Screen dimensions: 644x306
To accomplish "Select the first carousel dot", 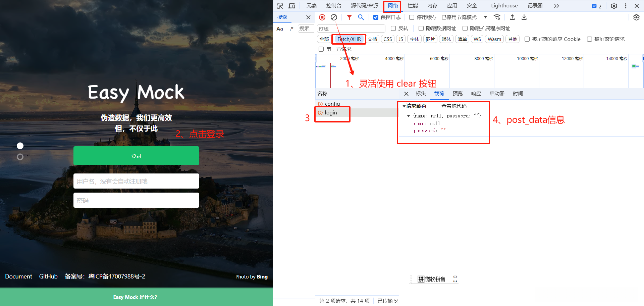I will pos(20,146).
